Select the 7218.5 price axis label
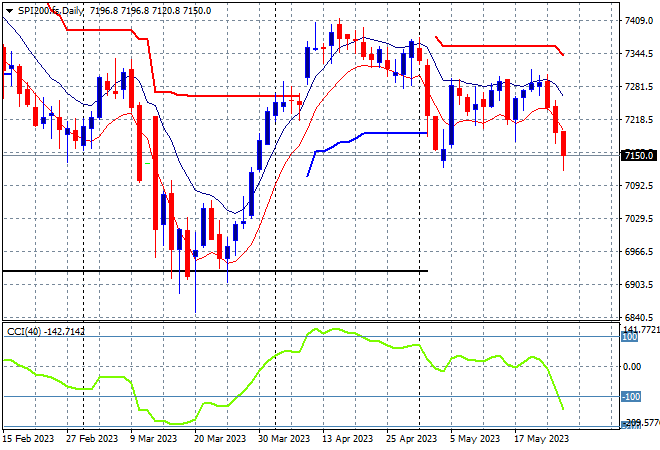The image size is (660, 450). (x=639, y=120)
